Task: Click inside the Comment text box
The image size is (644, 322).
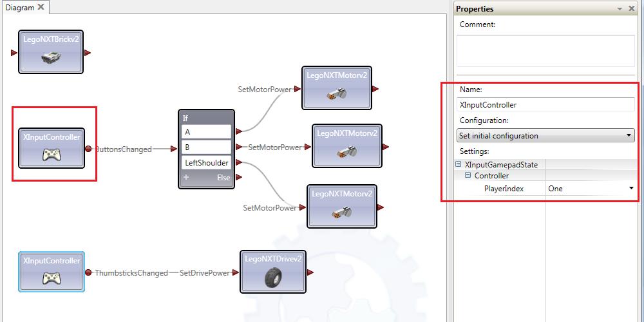Action: tap(545, 50)
